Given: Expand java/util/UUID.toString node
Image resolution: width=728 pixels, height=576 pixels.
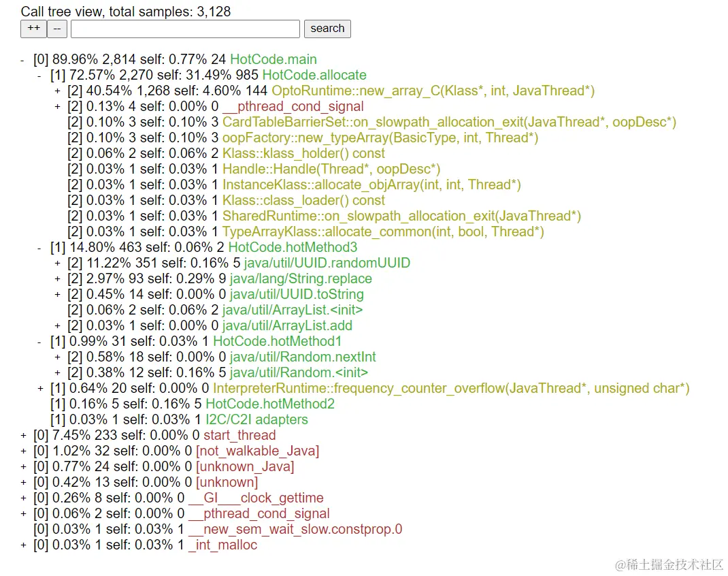Looking at the screenshot, I should click(x=57, y=295).
